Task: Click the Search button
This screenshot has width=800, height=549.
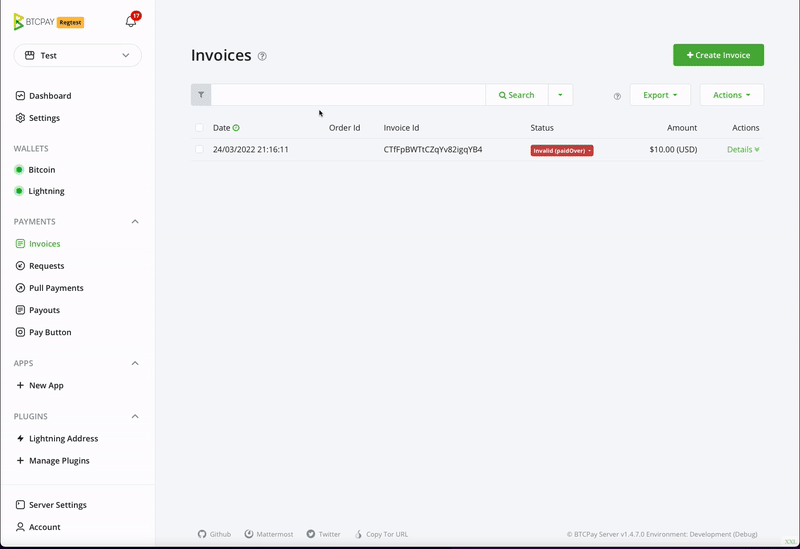Action: click(x=517, y=95)
